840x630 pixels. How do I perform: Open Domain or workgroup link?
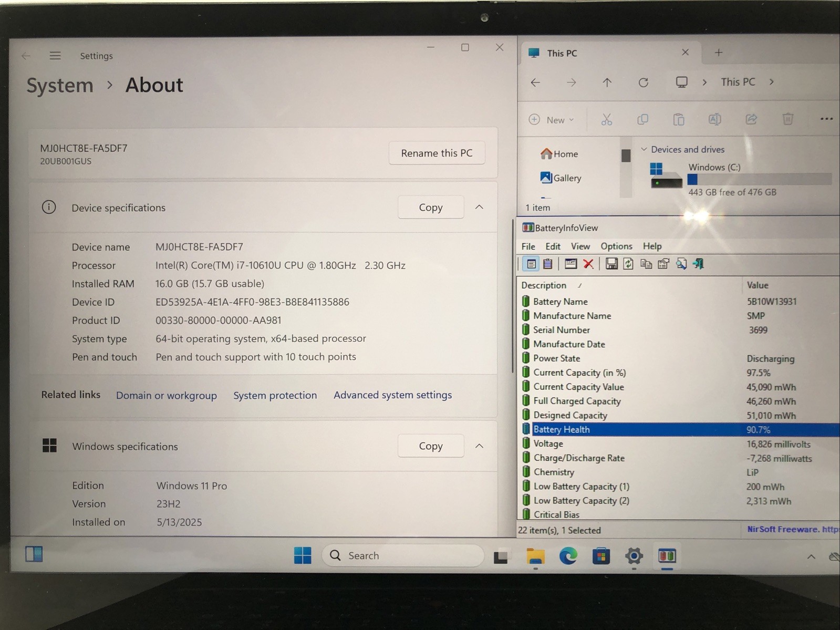(167, 395)
